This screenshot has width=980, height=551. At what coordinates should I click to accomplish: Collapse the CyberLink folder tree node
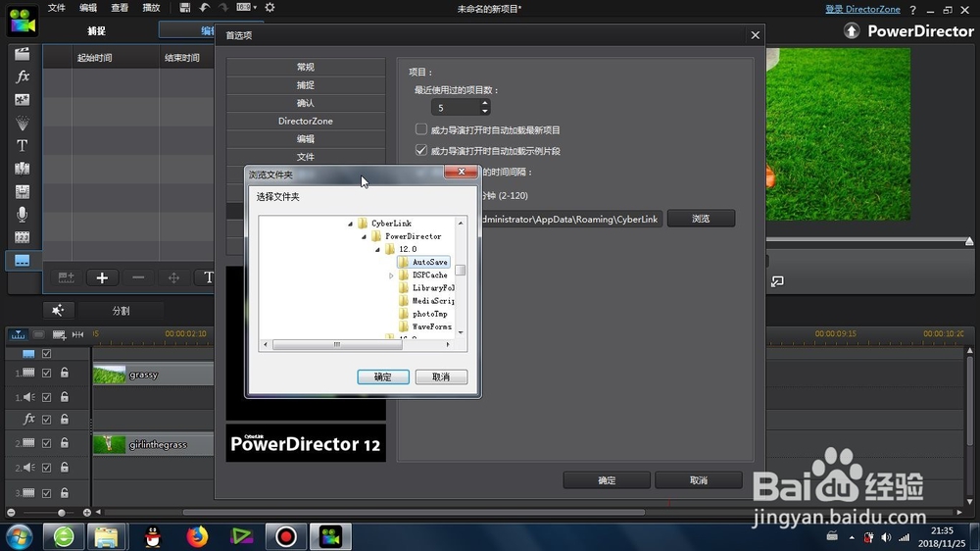[x=350, y=224]
